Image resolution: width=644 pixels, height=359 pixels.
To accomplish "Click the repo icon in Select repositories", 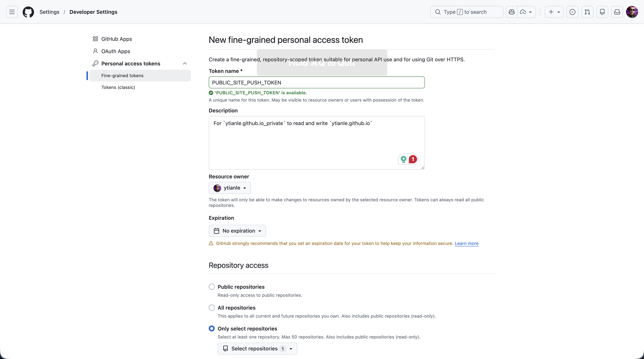I will (x=225, y=349).
